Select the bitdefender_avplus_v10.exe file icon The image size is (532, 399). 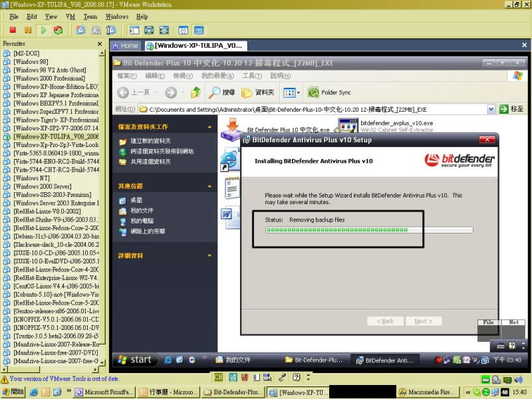pos(348,126)
